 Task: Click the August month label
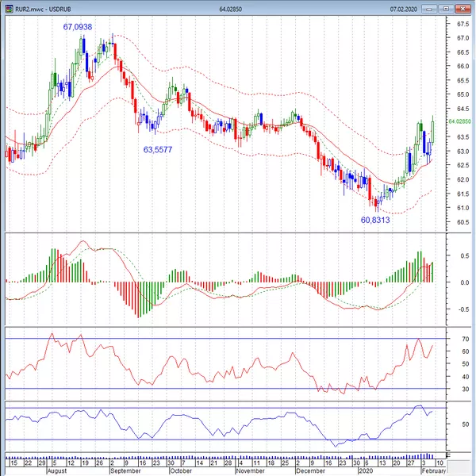[x=57, y=470]
